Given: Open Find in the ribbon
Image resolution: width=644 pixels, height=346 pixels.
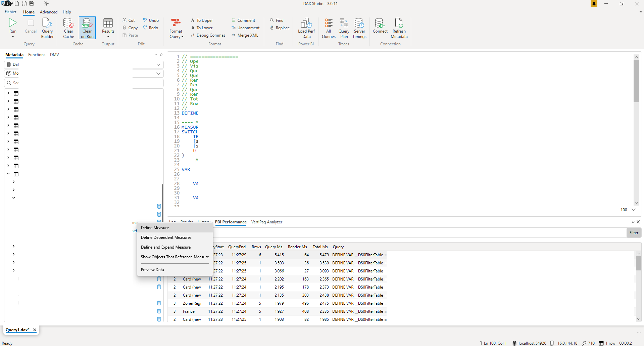Looking at the screenshot, I should (x=277, y=20).
